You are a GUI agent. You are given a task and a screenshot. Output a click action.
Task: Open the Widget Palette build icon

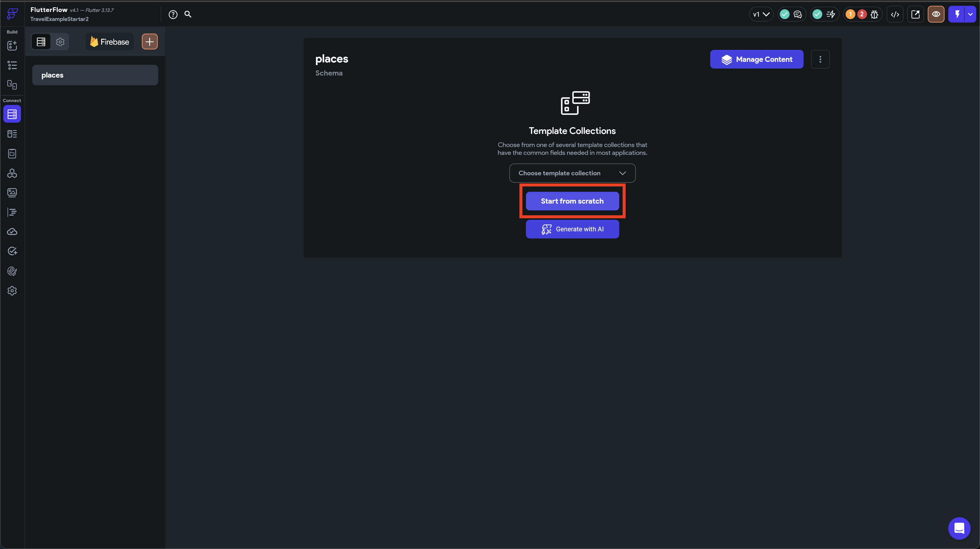point(12,46)
